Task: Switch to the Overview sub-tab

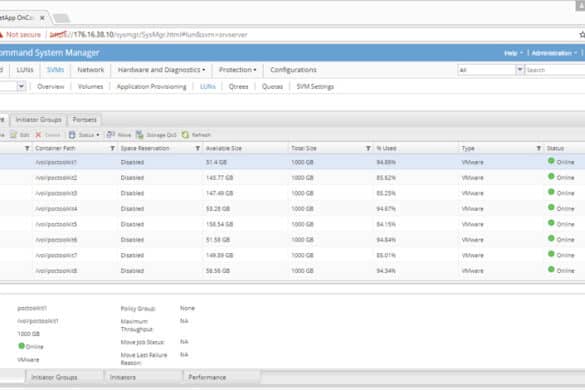Action: pos(51,87)
